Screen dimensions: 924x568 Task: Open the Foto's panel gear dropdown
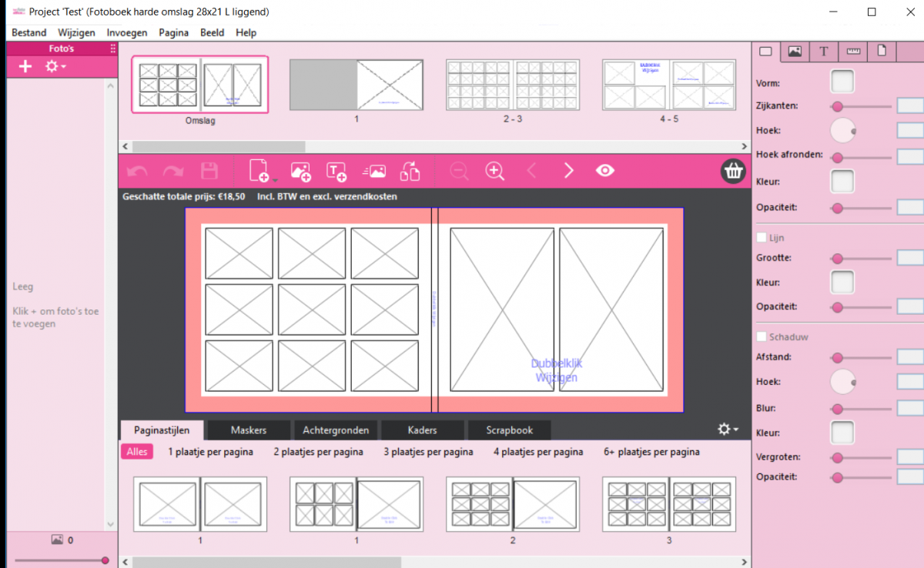tap(55, 67)
